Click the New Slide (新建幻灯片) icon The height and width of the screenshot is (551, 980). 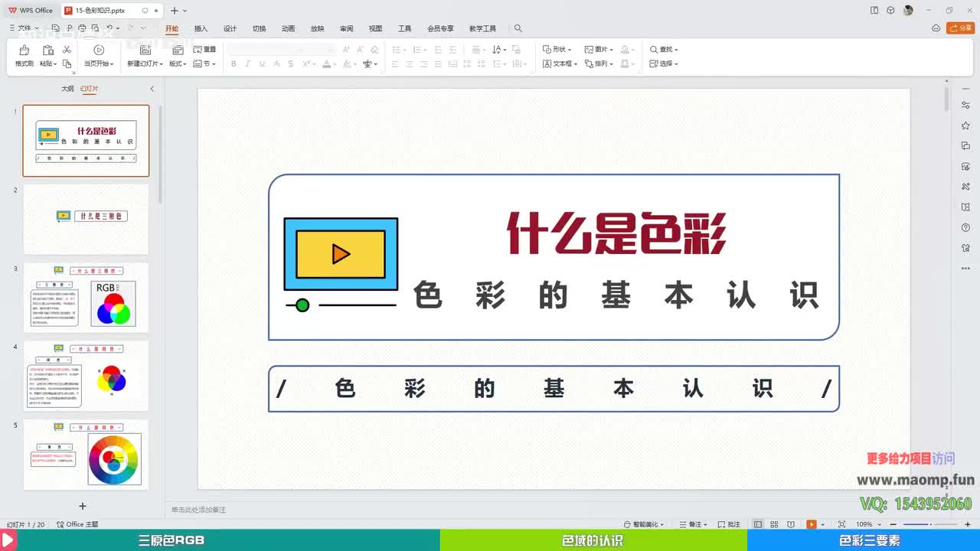pos(145,51)
